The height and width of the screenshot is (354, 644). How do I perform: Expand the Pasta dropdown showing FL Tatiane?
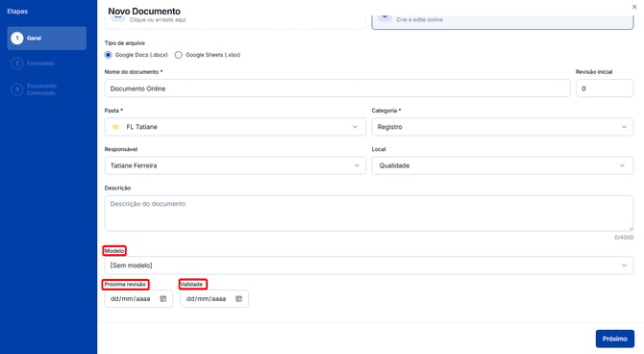tap(235, 127)
